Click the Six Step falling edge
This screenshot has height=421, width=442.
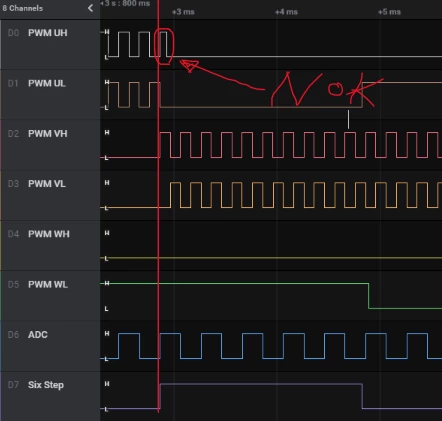tap(362, 396)
